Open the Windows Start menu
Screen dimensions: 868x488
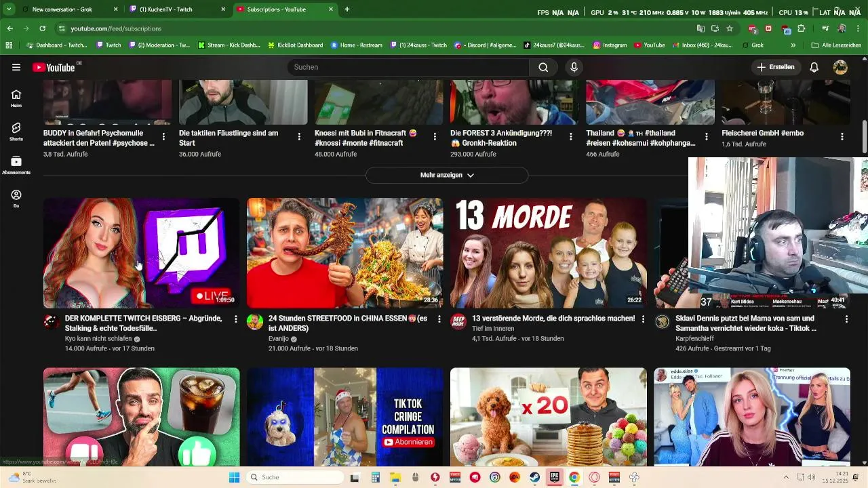coord(234,477)
